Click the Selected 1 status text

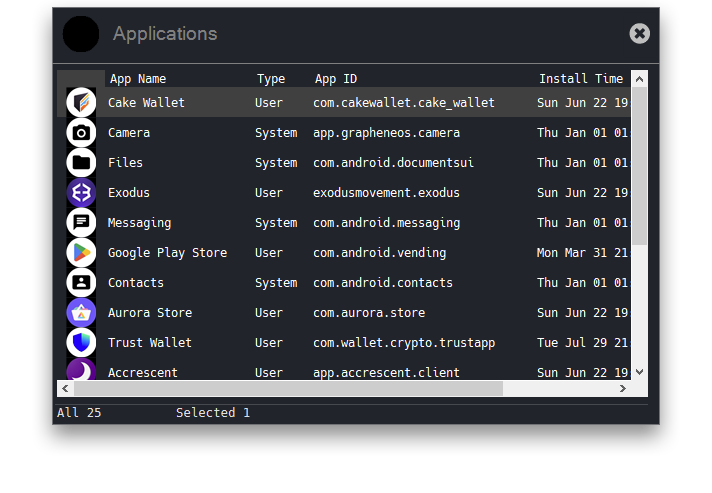coord(213,412)
